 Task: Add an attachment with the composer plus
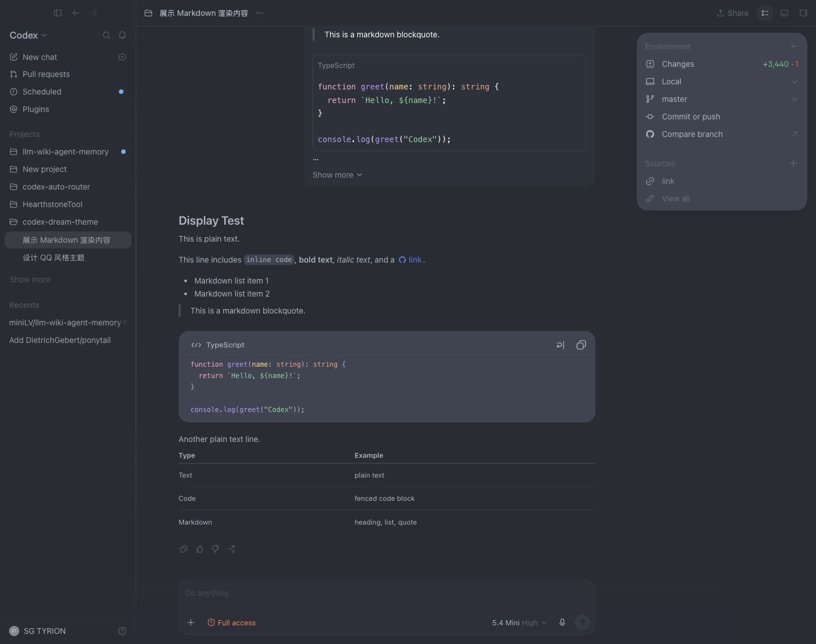[191, 622]
